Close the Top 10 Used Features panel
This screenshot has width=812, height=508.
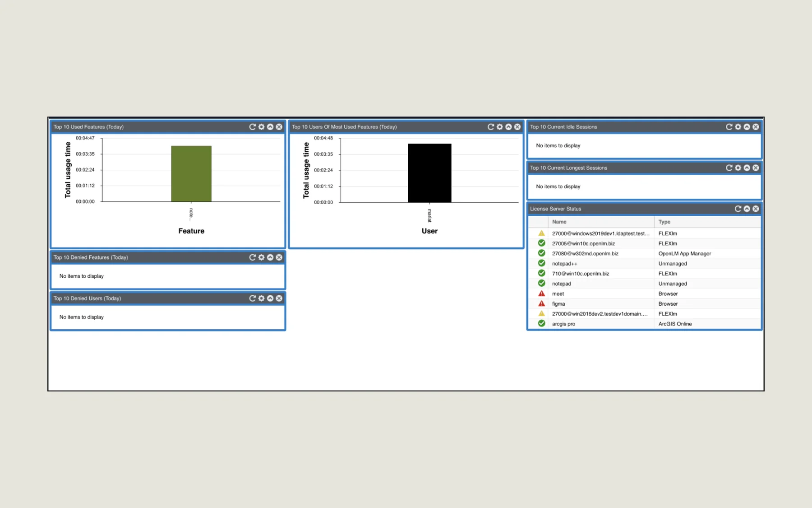pos(279,127)
